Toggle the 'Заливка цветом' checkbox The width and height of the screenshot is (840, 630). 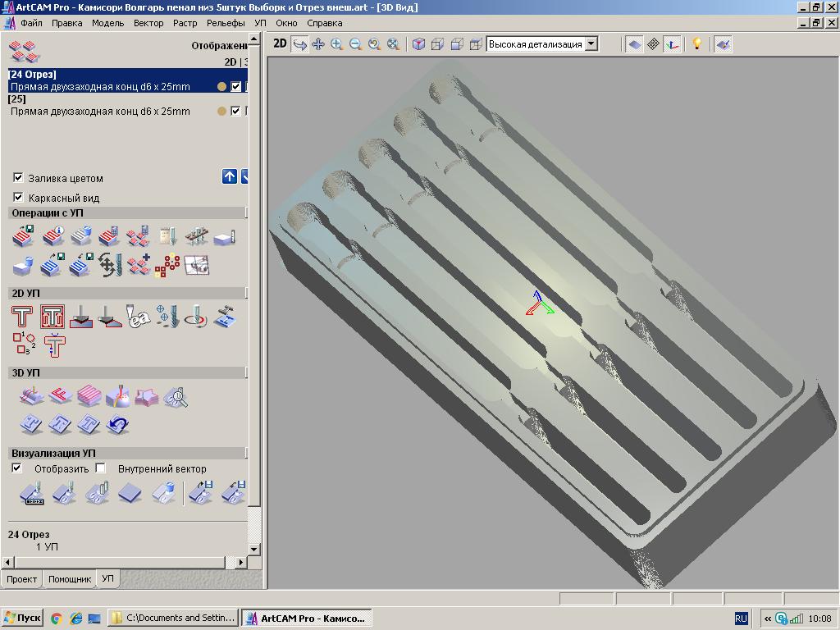18,178
